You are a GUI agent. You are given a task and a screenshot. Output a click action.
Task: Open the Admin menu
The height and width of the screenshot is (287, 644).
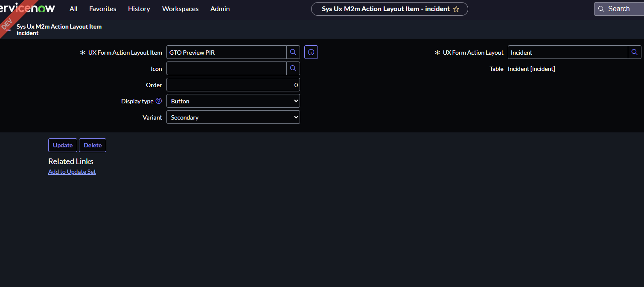click(x=220, y=9)
